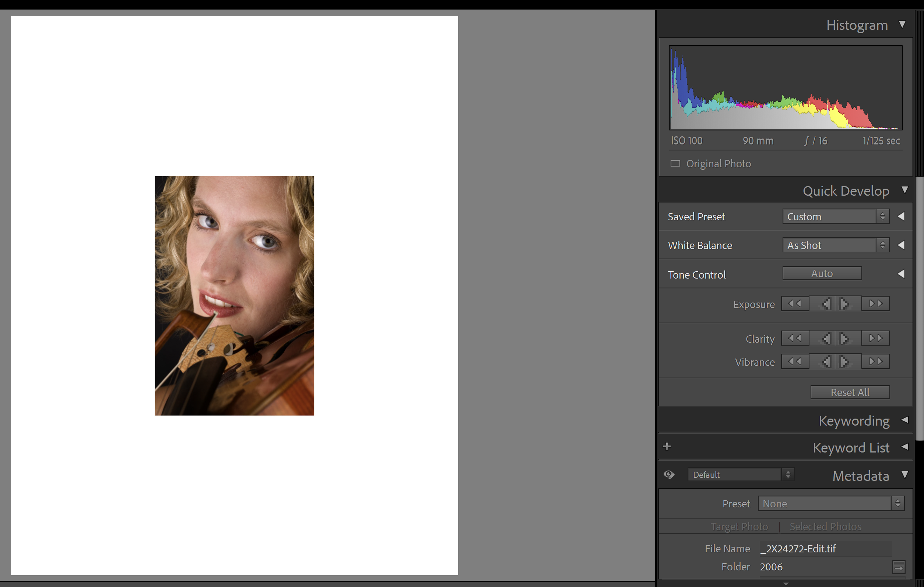Expand the Tone Control disclosure triangle

[x=901, y=274]
